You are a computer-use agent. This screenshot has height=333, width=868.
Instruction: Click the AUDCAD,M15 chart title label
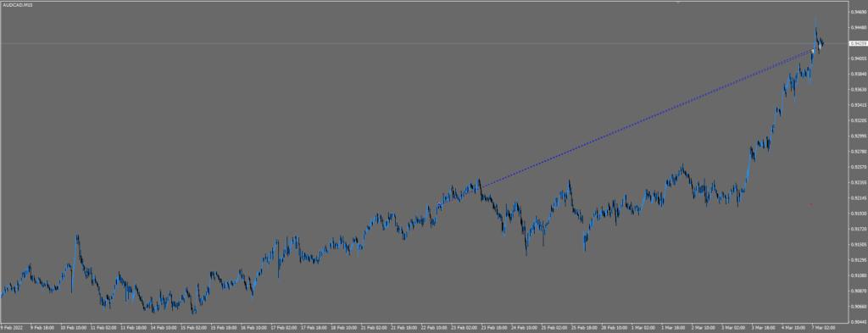click(x=17, y=4)
